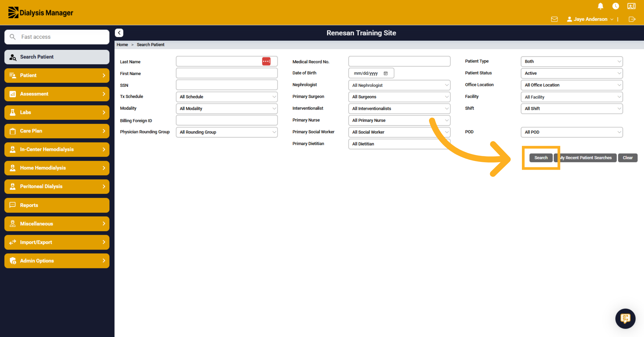The image size is (644, 337).
Task: Expand the Care Plan menu
Action: pos(57,131)
